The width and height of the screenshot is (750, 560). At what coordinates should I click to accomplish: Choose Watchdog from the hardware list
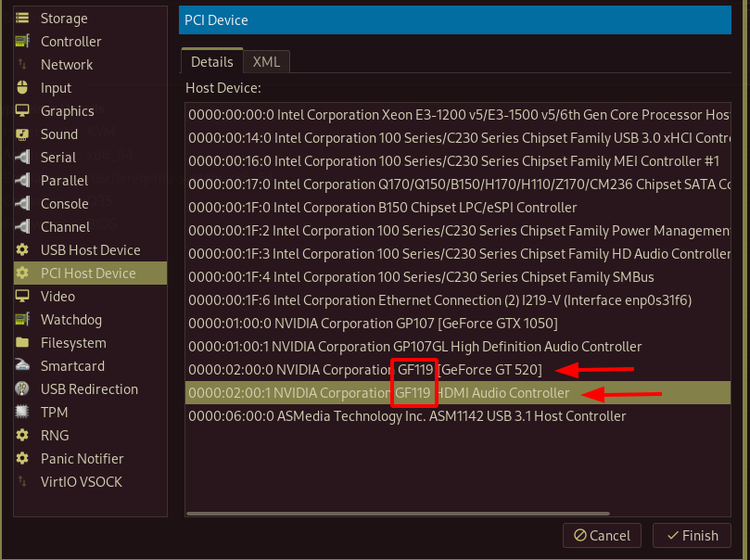(x=71, y=320)
